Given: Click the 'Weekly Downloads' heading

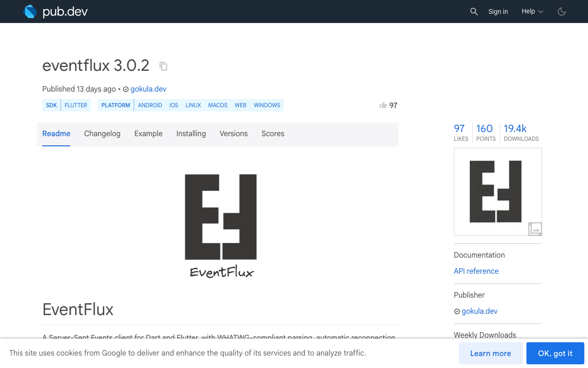Looking at the screenshot, I should pos(485,335).
